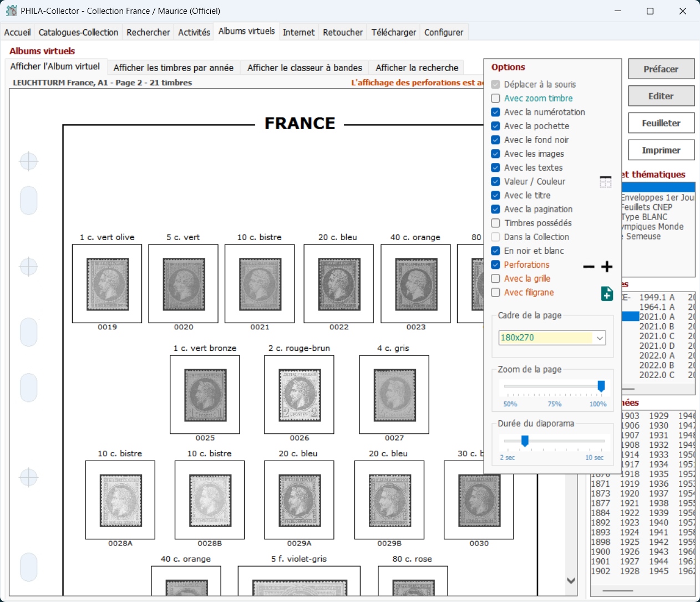The height and width of the screenshot is (602, 700).
Task: Switch to Catalogues-Collection tab
Action: pos(78,32)
